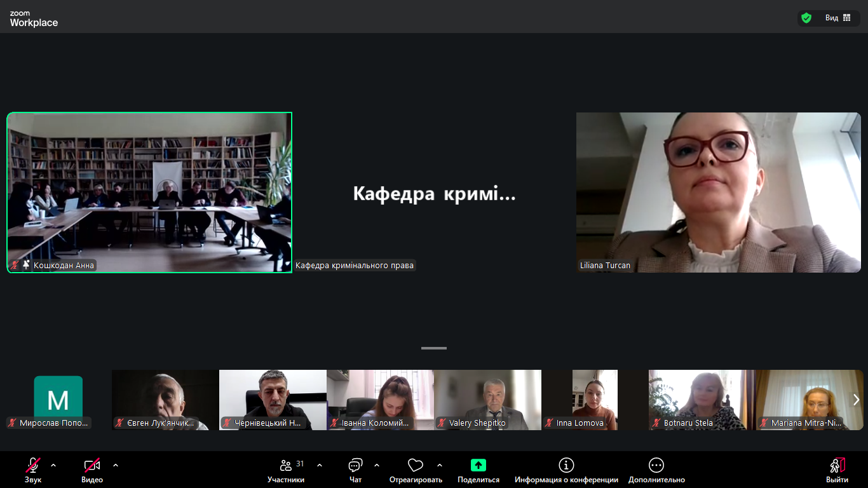Expand the arrow next to Участники
The height and width of the screenshot is (488, 868).
tap(320, 465)
